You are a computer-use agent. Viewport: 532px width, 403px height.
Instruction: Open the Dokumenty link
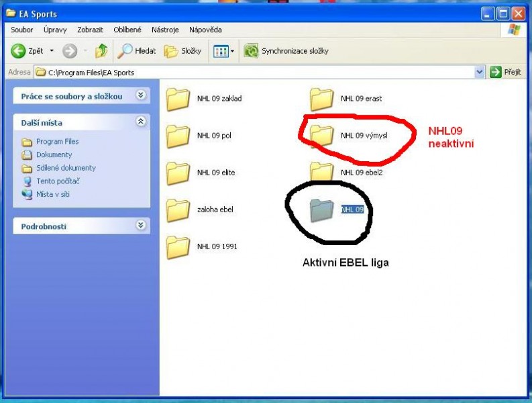click(x=54, y=155)
